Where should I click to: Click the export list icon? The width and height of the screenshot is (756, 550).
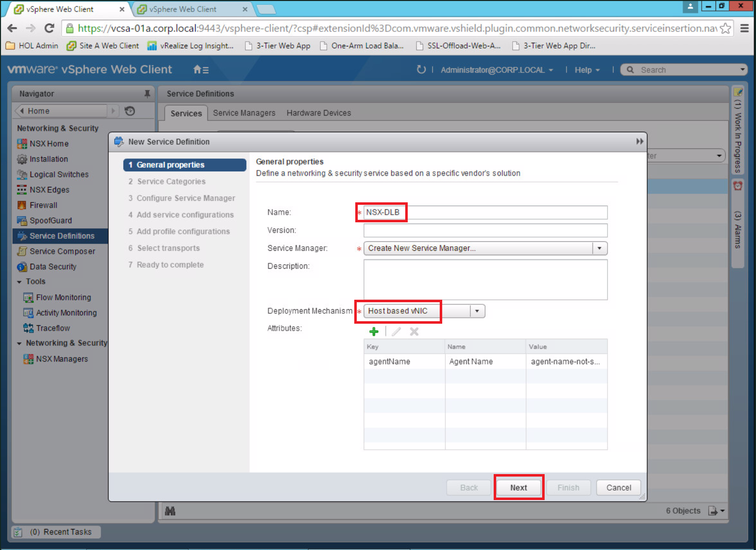coord(716,511)
